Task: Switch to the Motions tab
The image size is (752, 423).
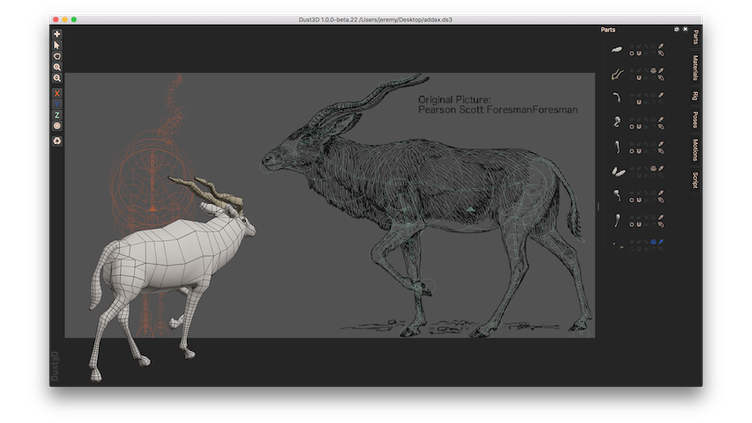Action: point(696,150)
